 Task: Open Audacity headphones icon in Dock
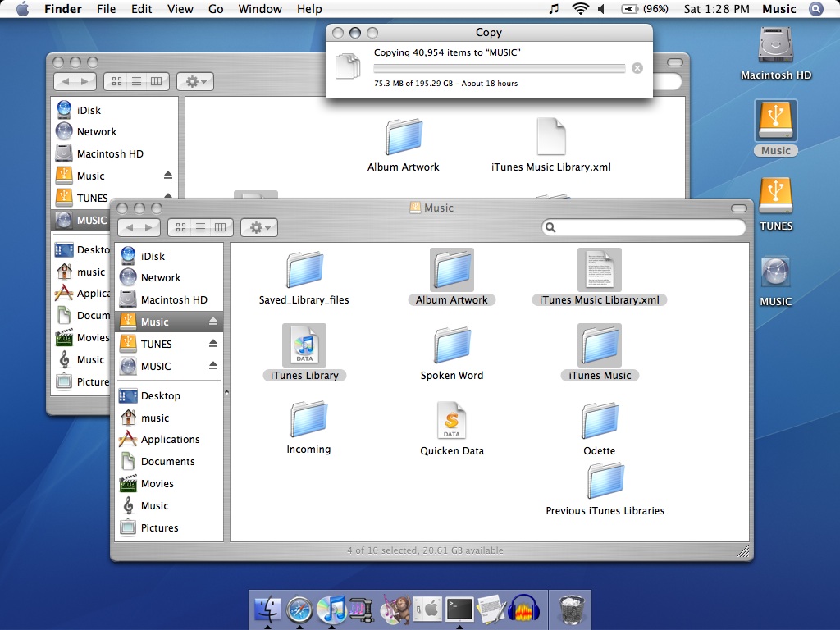(523, 609)
